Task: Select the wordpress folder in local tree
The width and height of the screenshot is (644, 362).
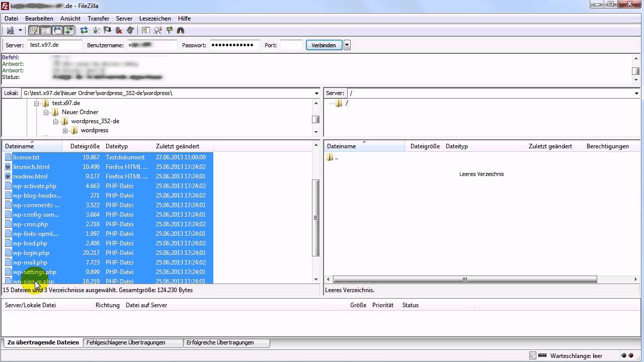Action: click(94, 130)
